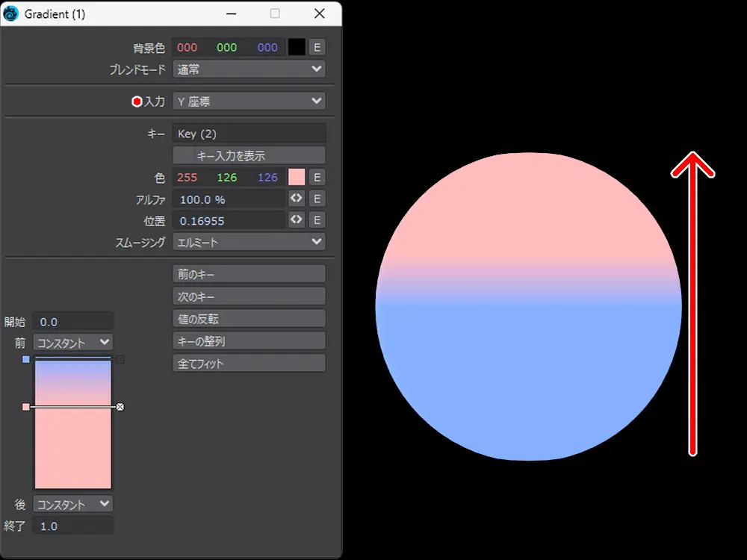This screenshot has height=560, width=747.
Task: Open the 入力 dropdown showing Y 座標
Action: [x=249, y=102]
